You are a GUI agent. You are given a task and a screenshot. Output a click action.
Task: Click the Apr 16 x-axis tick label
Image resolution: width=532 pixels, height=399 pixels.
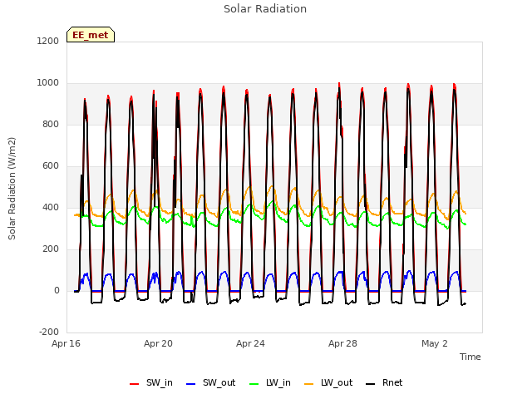(x=66, y=343)
